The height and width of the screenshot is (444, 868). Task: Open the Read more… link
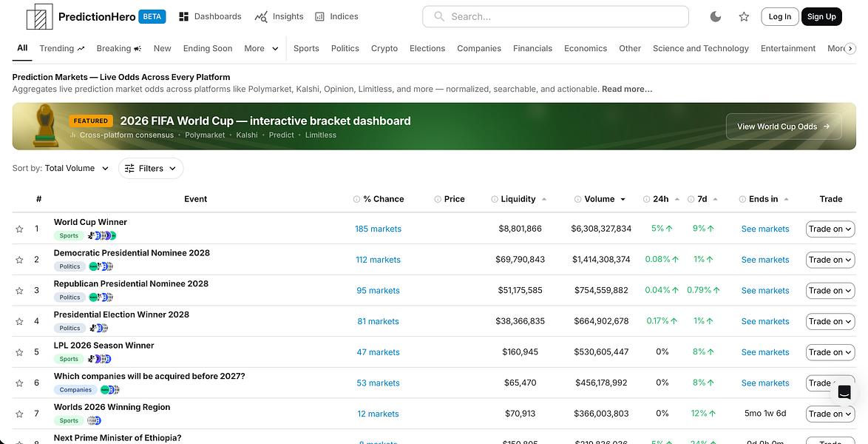tap(627, 89)
